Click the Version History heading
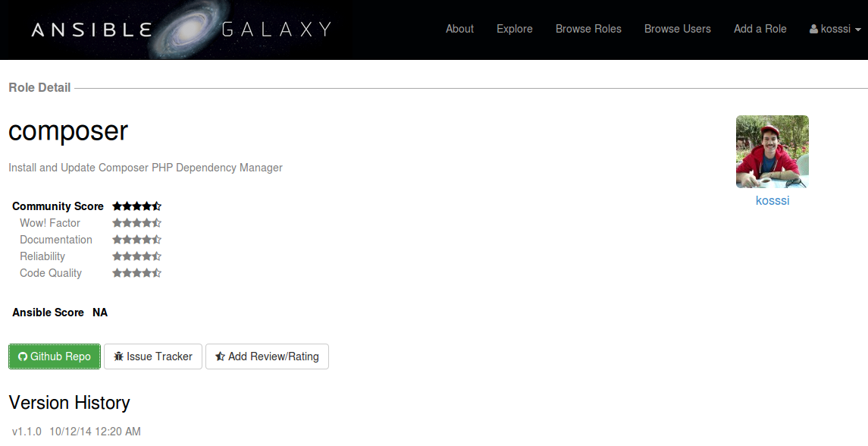The height and width of the screenshot is (446, 868). tap(69, 402)
